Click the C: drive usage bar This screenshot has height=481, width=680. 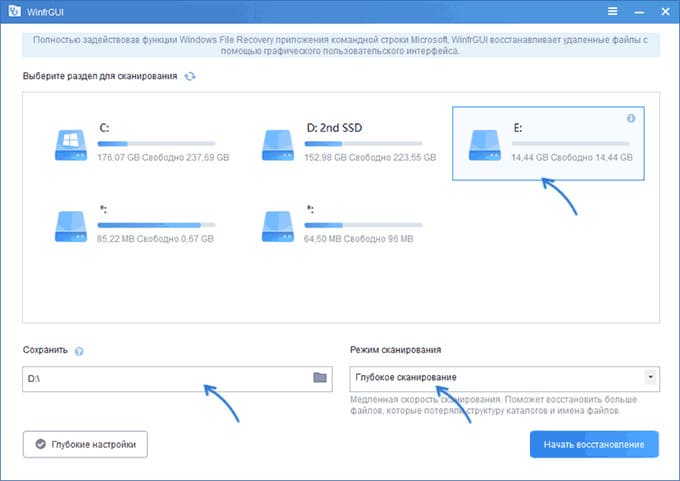157,144
